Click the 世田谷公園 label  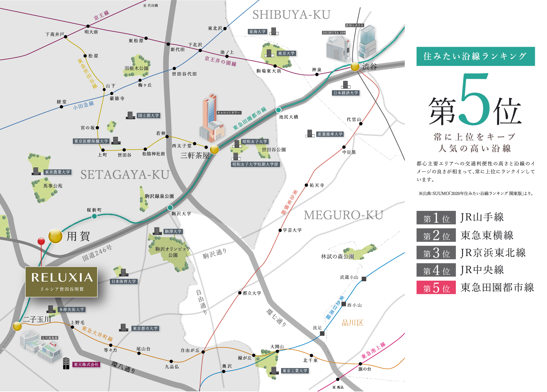(x=274, y=150)
